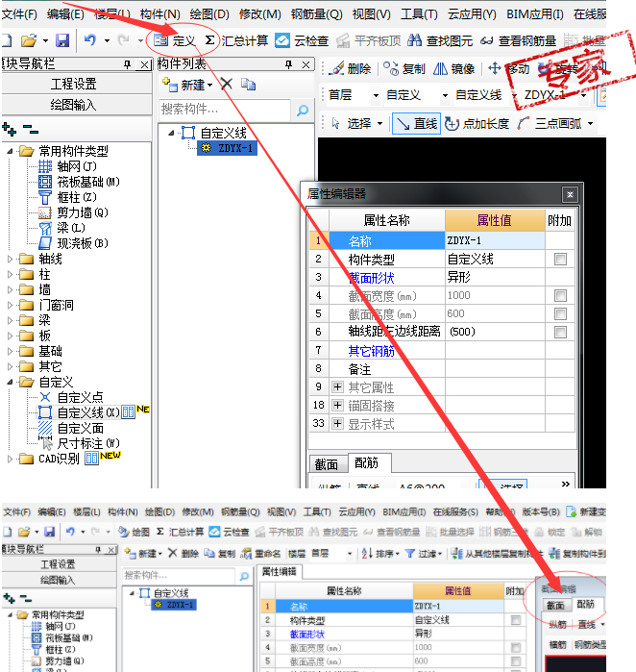Select 尺寸标注(W) in the navigation tree
Image resolution: width=636 pixels, height=672 pixels.
click(x=80, y=443)
